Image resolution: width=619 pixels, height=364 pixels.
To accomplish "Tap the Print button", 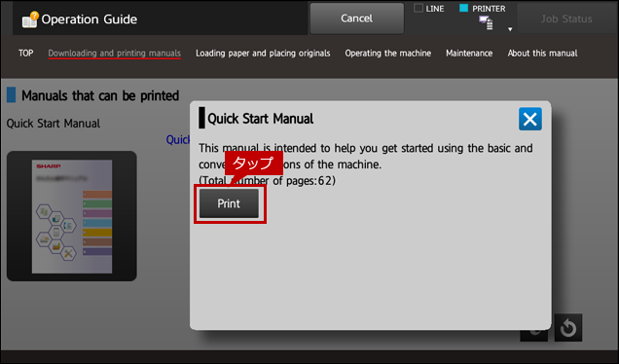I will (229, 203).
